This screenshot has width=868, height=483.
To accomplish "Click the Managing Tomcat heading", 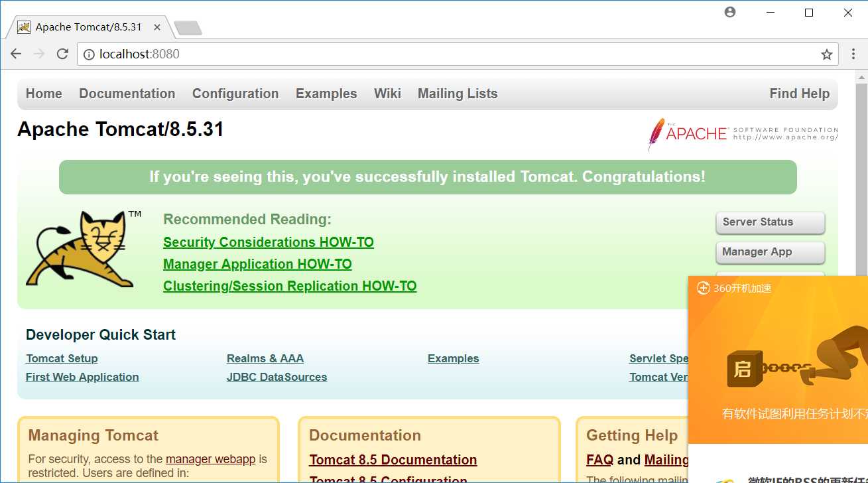I will [93, 436].
